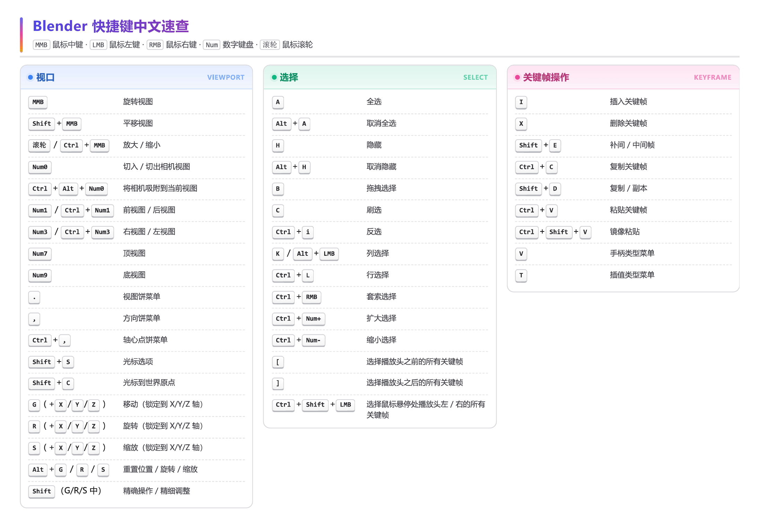
Task: Click '删除关键帧' text
Action: pos(629,123)
